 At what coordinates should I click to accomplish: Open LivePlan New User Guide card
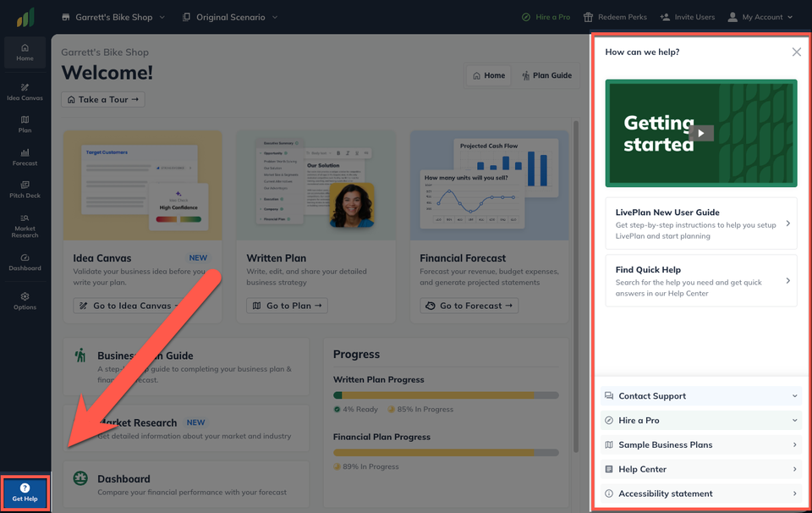coord(701,223)
